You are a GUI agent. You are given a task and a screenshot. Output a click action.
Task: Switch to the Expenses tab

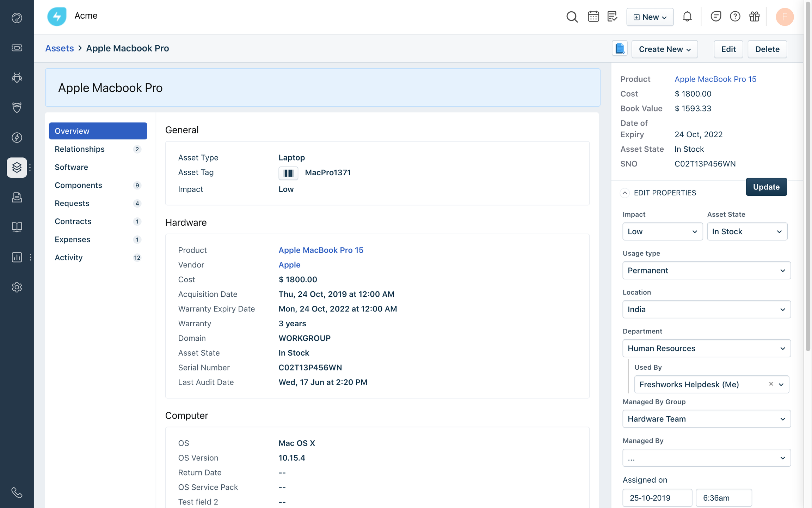[98, 239]
